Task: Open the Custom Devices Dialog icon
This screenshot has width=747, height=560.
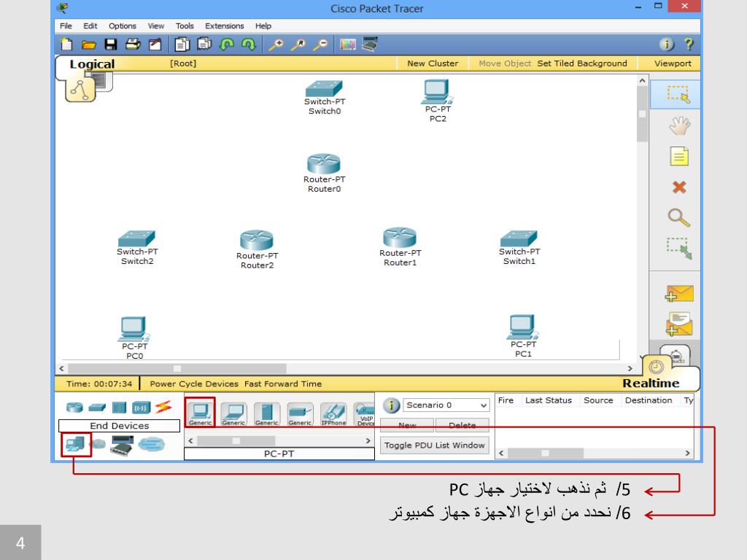Action: 370,44
